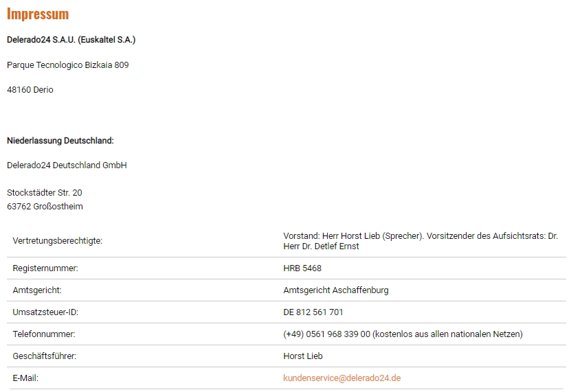
Task: Click the phone number 0561 968 339 00
Action: click(338, 334)
